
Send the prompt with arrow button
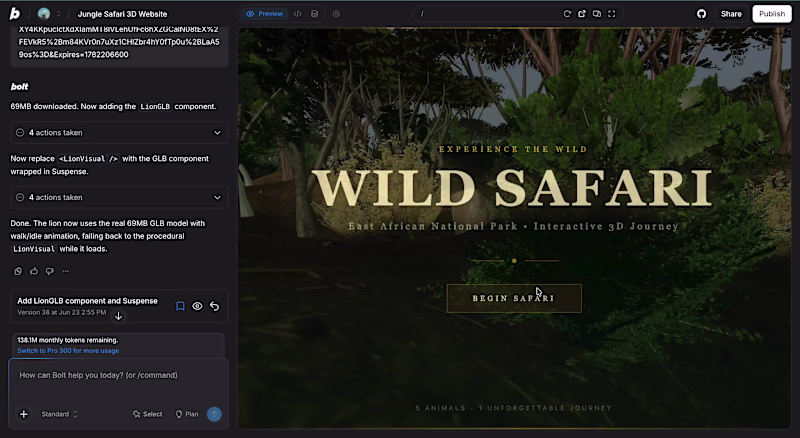[214, 414]
